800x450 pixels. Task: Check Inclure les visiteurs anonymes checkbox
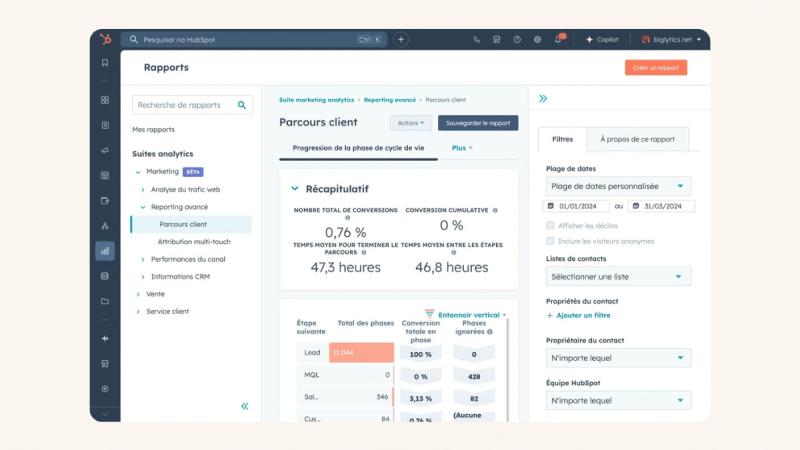tap(550, 241)
